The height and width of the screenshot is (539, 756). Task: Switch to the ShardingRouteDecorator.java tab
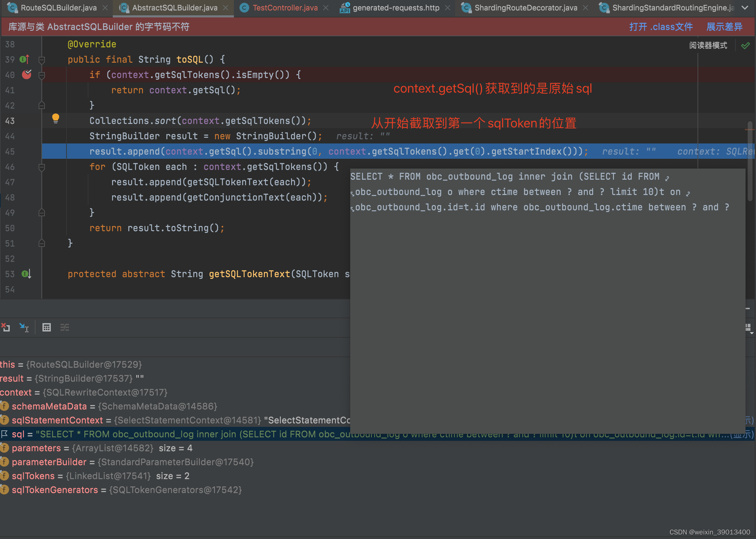coord(526,7)
